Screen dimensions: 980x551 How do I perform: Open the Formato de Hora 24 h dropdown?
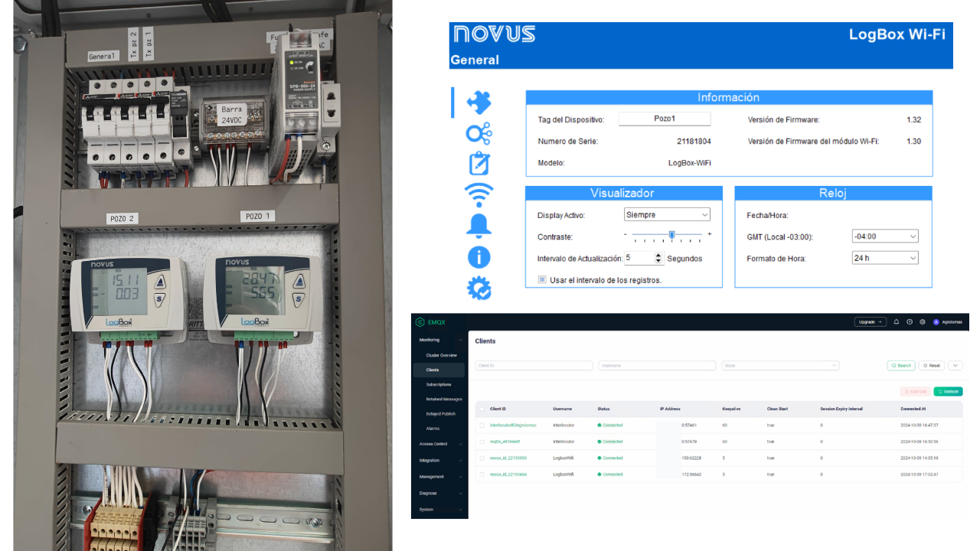click(884, 259)
